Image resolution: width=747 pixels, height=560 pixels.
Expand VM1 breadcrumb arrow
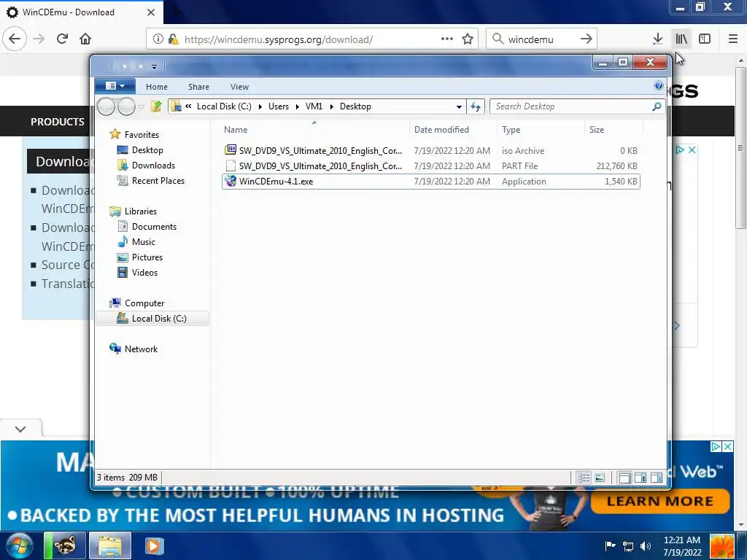click(x=332, y=106)
